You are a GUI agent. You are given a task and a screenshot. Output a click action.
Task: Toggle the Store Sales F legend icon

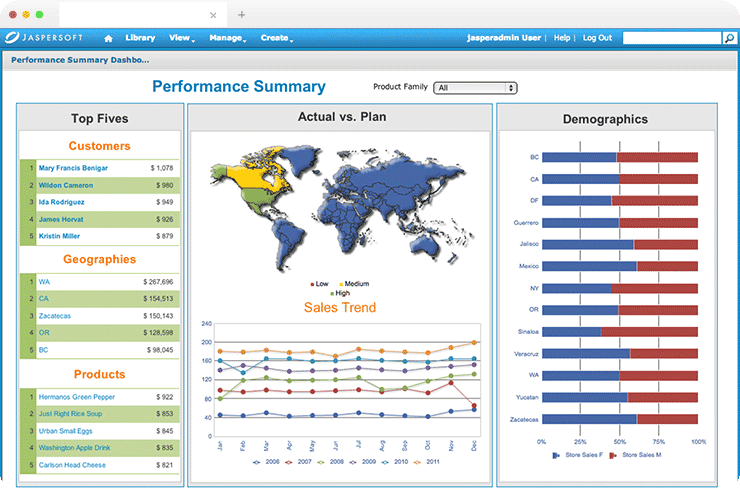click(x=556, y=455)
